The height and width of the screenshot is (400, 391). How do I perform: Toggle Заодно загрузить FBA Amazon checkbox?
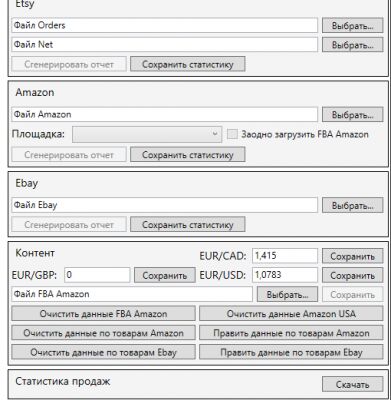click(x=232, y=134)
